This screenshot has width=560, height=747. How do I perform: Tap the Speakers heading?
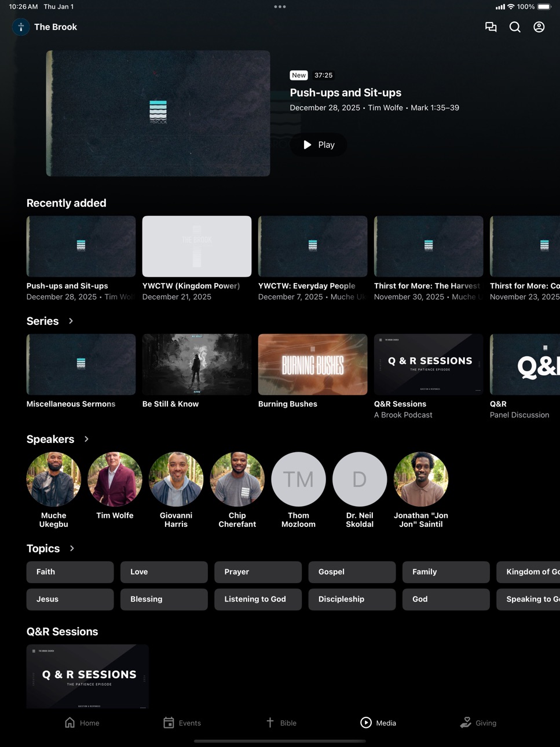pyautogui.click(x=50, y=439)
